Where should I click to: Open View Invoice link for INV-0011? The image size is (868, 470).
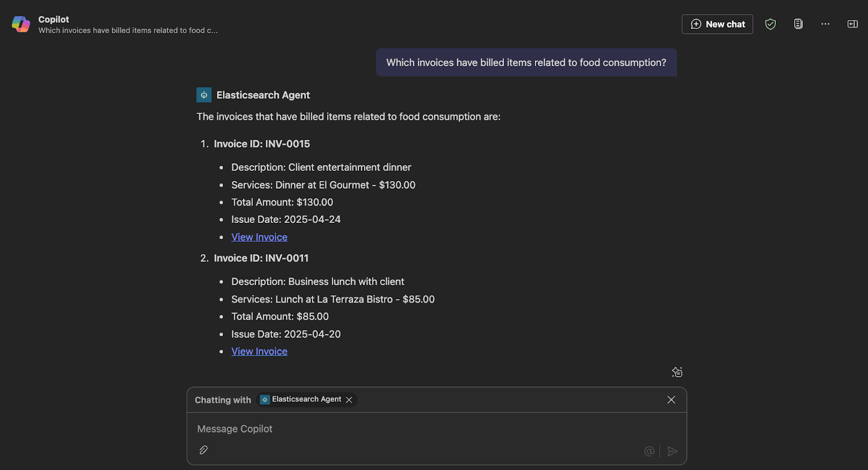[x=259, y=351]
